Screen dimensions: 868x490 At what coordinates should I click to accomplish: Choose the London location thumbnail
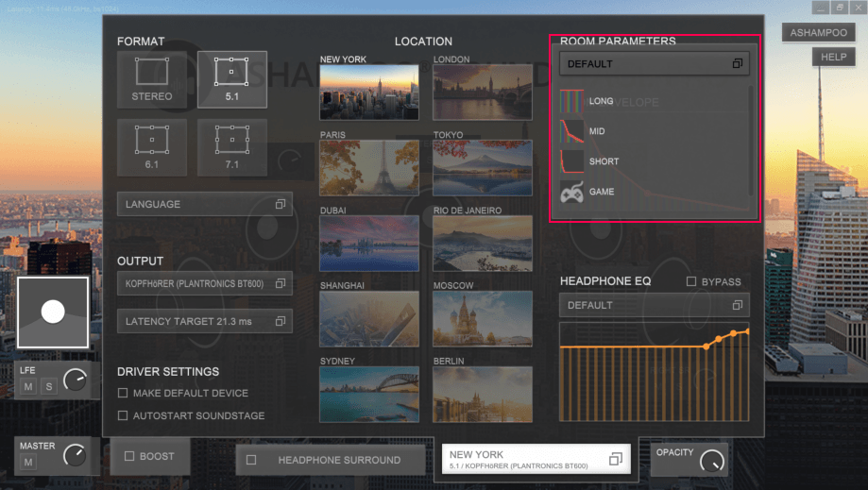click(482, 93)
